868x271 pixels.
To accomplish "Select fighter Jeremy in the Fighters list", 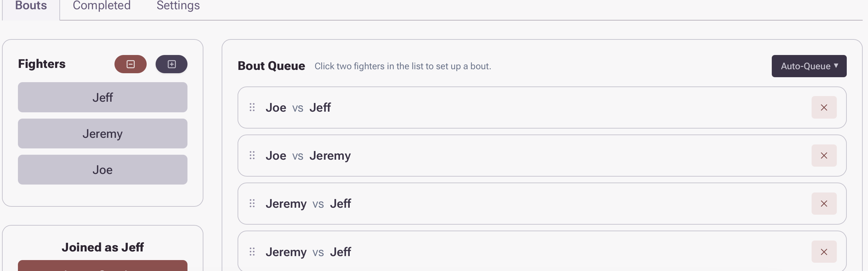I will coord(103,134).
